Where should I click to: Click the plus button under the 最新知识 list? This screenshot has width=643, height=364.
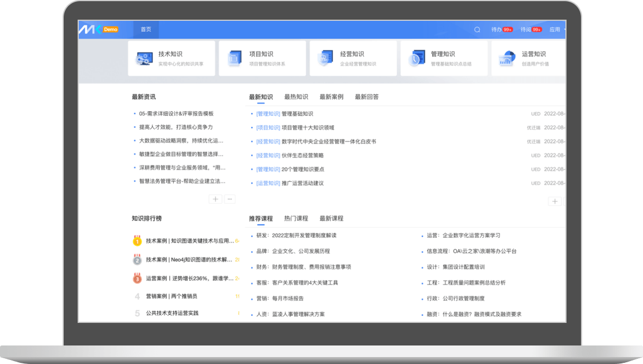point(555,201)
